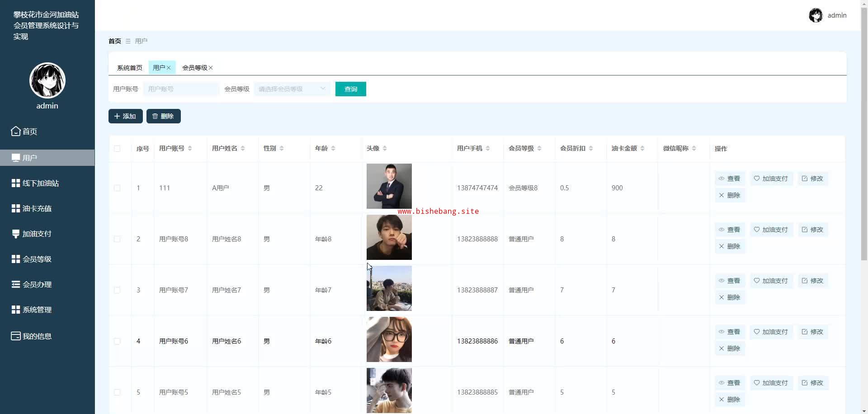Switch to the 系统首页 tab

(x=129, y=68)
